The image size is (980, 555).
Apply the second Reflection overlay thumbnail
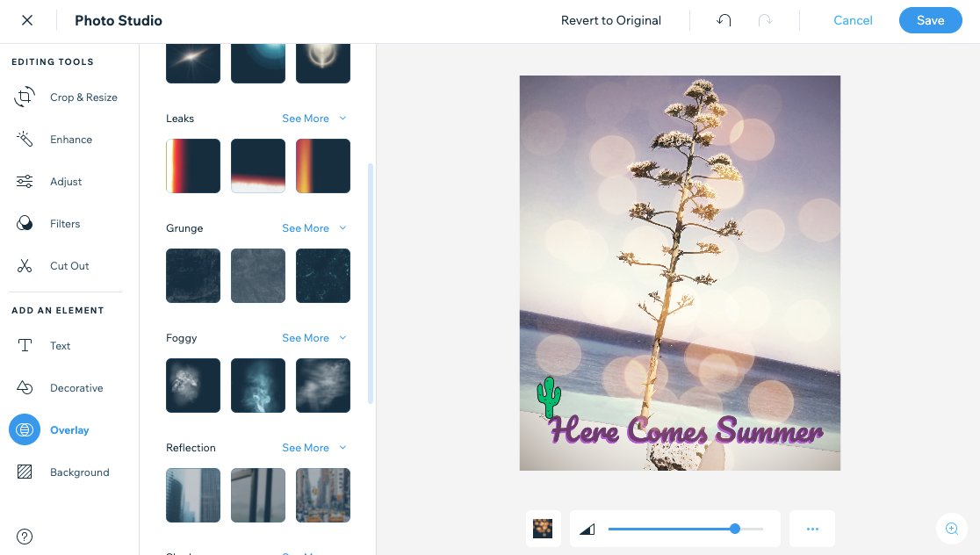(x=258, y=495)
